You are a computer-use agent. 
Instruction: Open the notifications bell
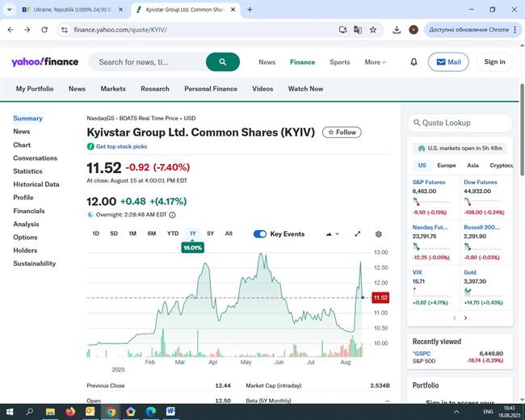click(414, 62)
